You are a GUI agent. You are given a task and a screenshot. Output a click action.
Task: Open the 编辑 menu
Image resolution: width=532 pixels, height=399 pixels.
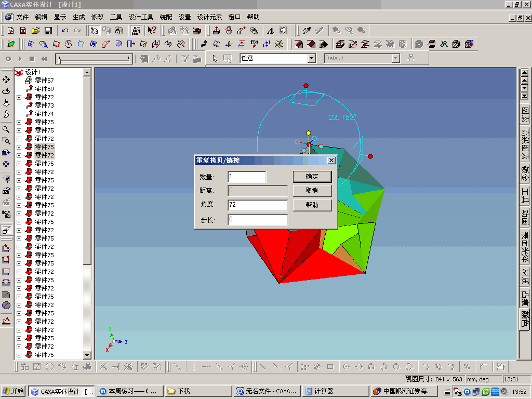click(41, 17)
